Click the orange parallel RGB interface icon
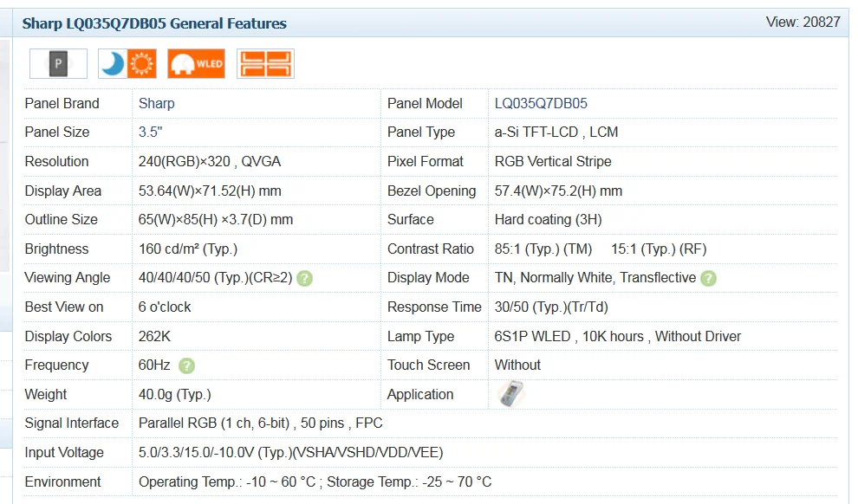This screenshot has height=504, width=858. 265,63
